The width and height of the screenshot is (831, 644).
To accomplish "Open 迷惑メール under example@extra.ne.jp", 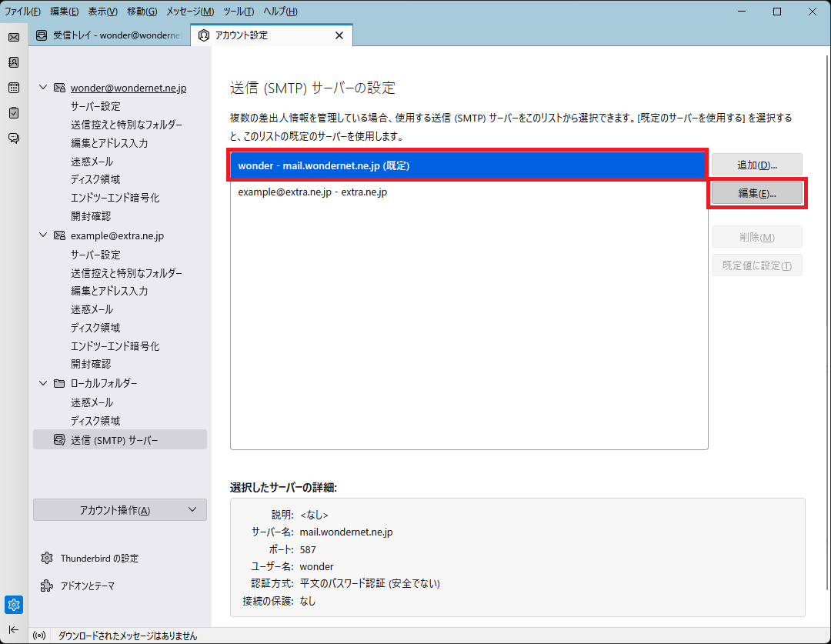I will (92, 309).
